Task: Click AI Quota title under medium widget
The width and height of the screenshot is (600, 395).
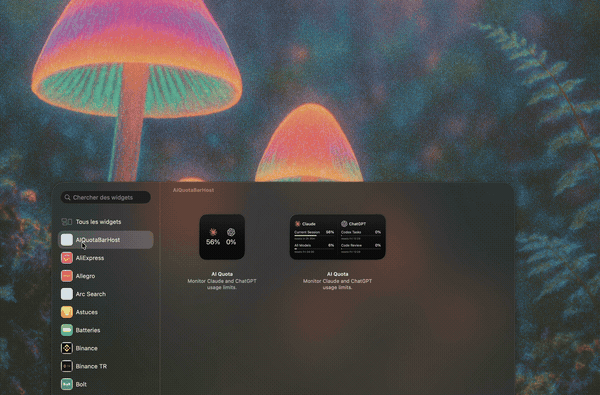Action: pos(338,274)
